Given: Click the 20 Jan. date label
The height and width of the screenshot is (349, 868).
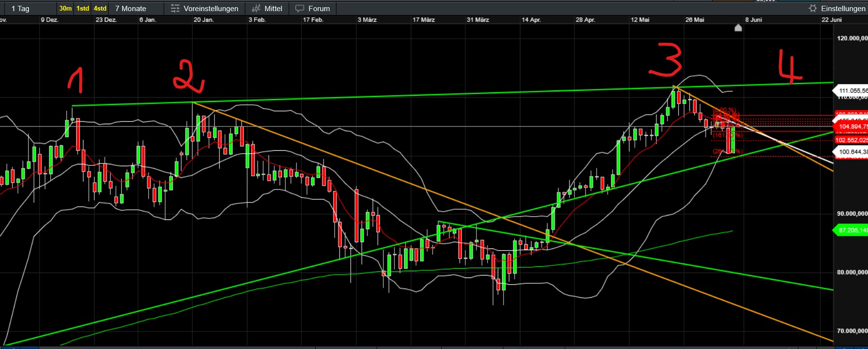Looking at the screenshot, I should point(203,20).
